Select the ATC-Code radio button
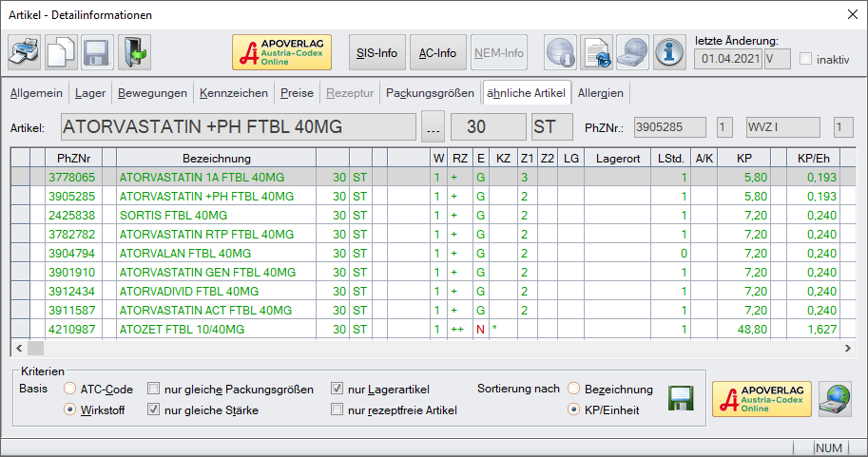 click(70, 390)
